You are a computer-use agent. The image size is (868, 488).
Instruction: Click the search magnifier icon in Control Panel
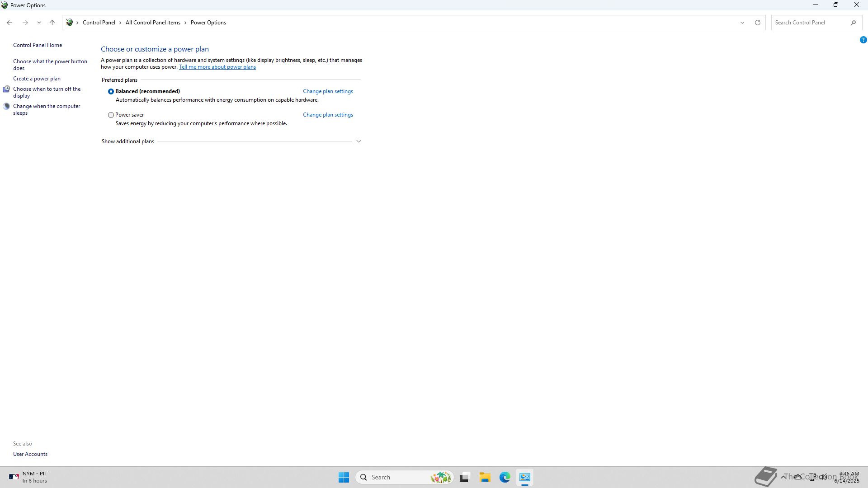(x=853, y=23)
